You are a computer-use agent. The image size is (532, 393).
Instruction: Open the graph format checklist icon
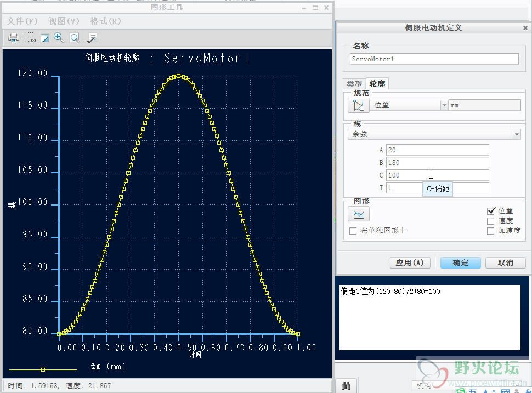click(92, 38)
